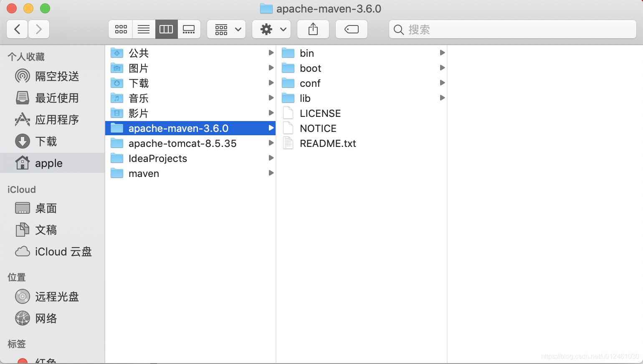Switch to column view

coord(166,29)
